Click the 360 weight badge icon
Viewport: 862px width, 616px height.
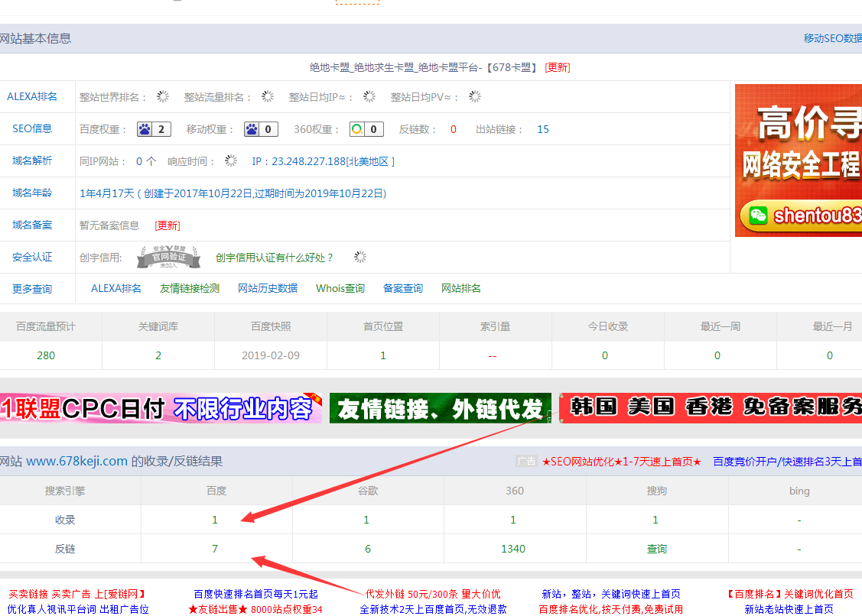(x=366, y=129)
